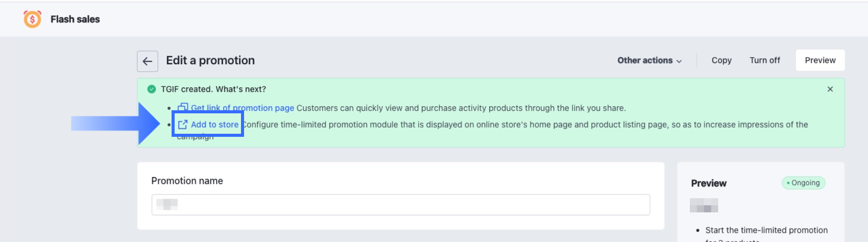Click the Promotion name label
The height and width of the screenshot is (242, 868).
click(x=187, y=181)
